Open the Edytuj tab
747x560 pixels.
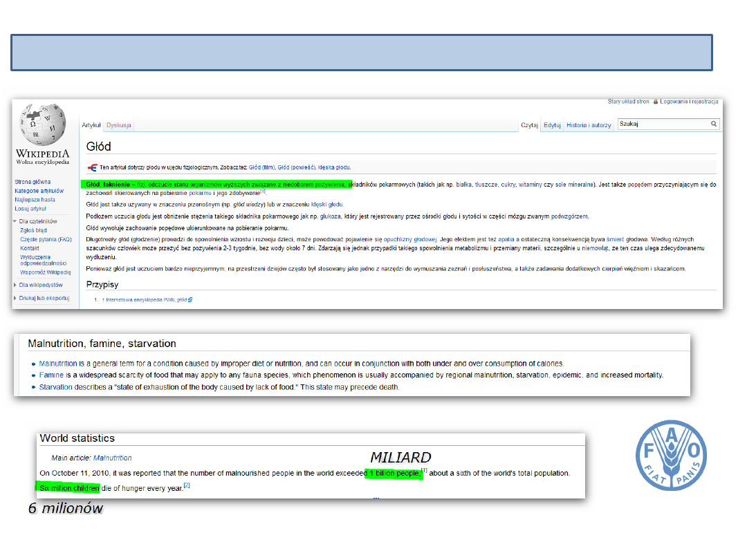pos(552,125)
